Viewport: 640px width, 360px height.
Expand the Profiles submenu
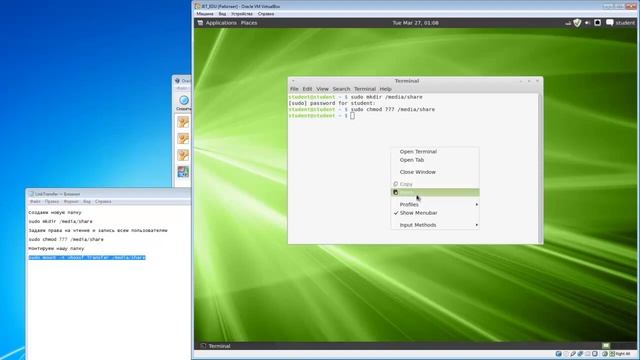pos(435,204)
